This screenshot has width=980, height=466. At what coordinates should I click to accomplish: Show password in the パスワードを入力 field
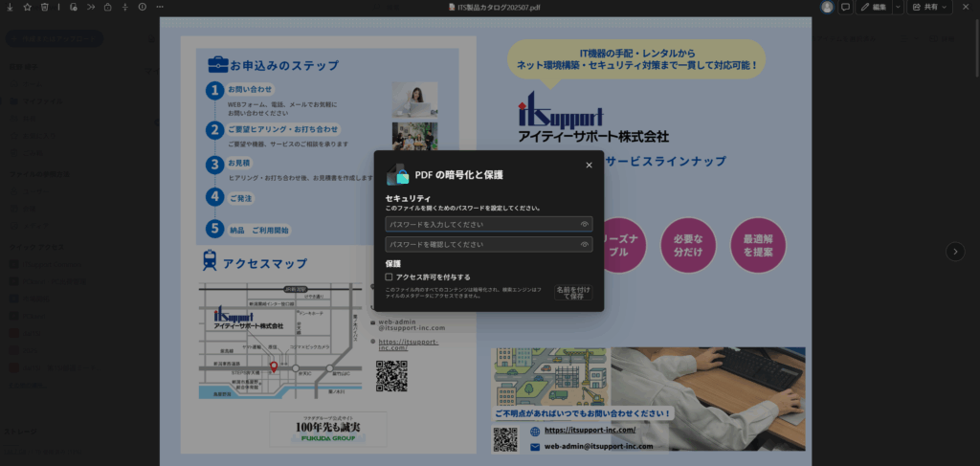(584, 224)
